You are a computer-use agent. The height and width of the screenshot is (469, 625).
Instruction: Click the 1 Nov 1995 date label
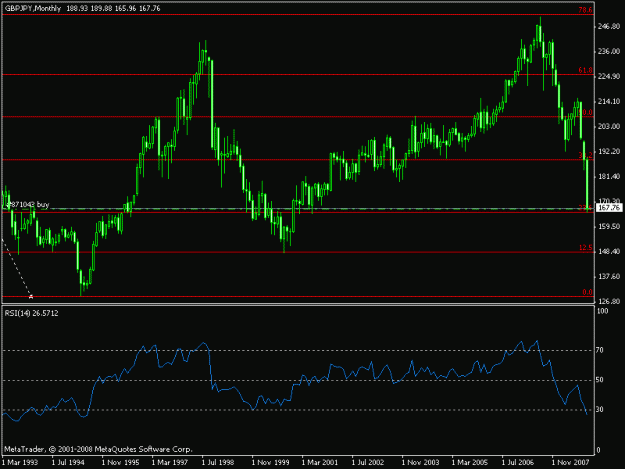(120, 463)
